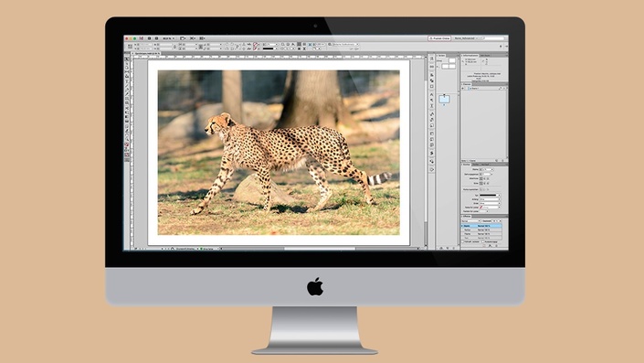Select the highlighted Object row in the Effects panel
644x363 pixels.
click(x=481, y=226)
